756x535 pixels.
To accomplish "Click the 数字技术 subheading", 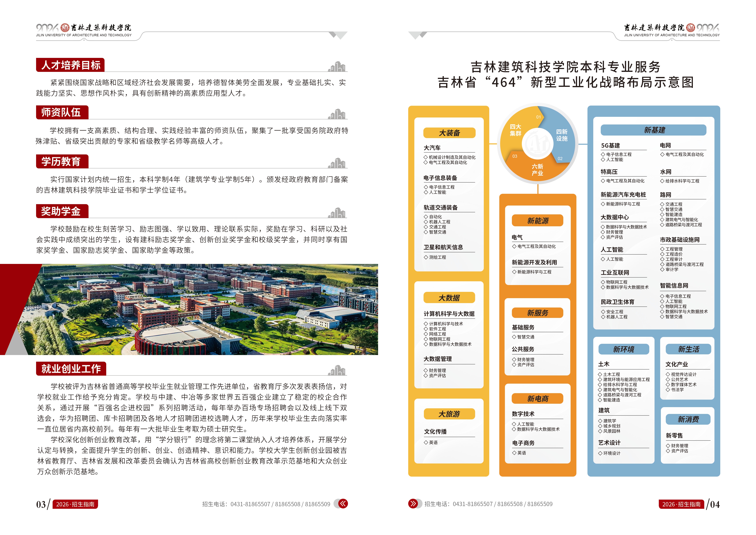I will click(x=523, y=414).
